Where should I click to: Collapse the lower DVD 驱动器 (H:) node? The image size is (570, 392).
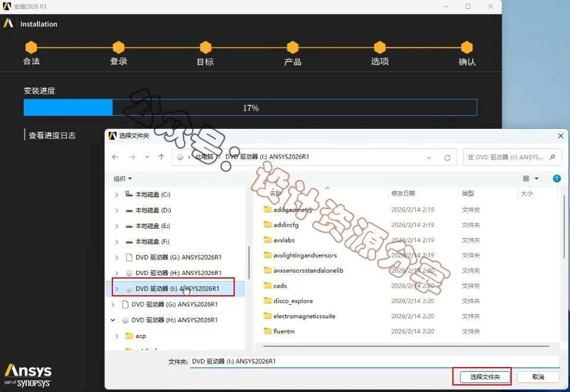(x=113, y=320)
